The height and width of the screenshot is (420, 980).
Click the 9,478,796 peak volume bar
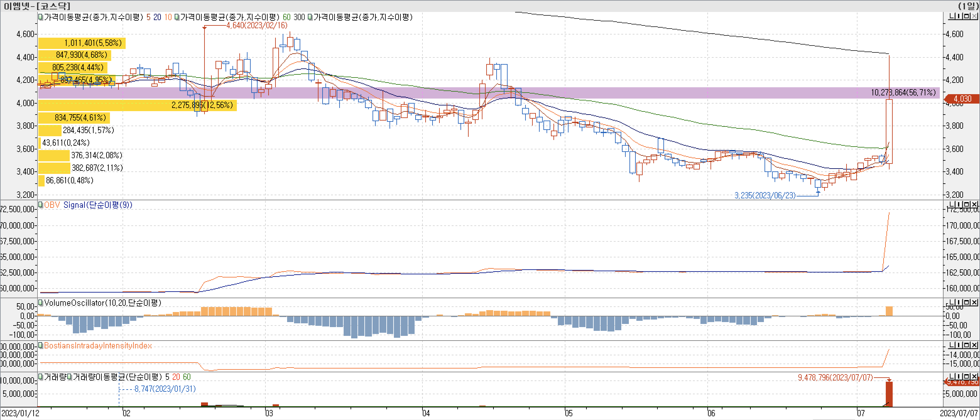(x=889, y=393)
